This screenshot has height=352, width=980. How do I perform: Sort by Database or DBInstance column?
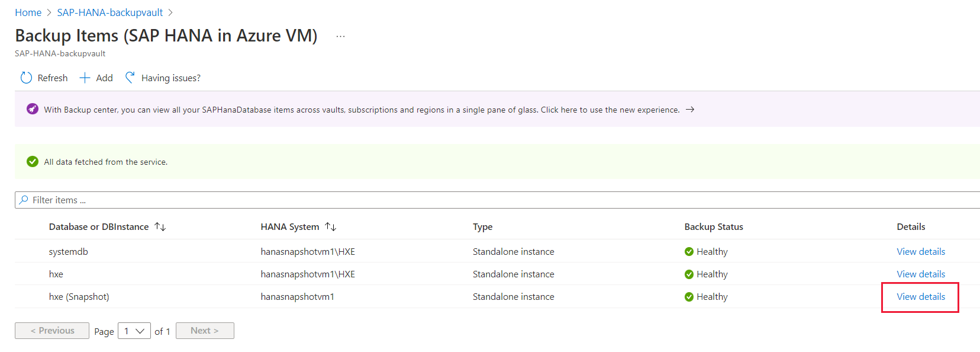click(x=160, y=226)
